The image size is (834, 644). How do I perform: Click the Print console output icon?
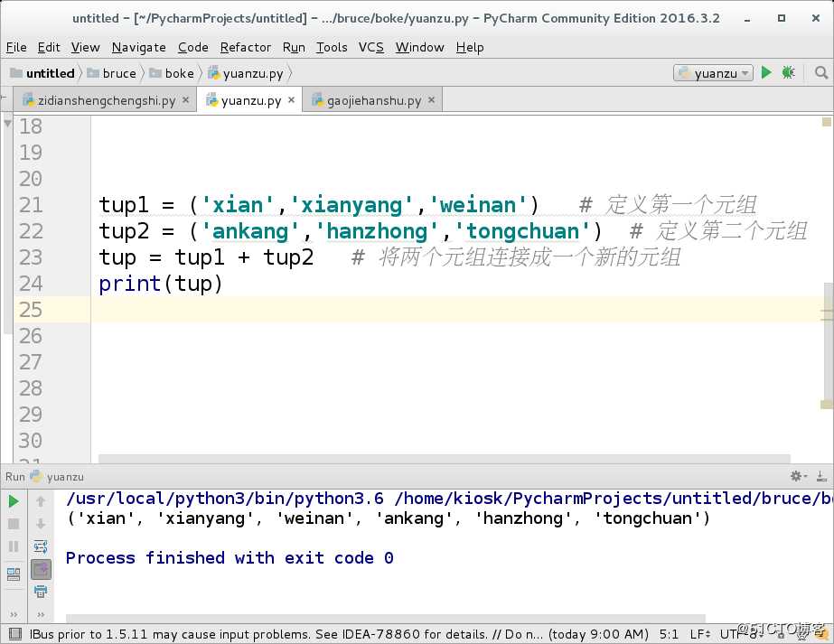click(x=41, y=591)
